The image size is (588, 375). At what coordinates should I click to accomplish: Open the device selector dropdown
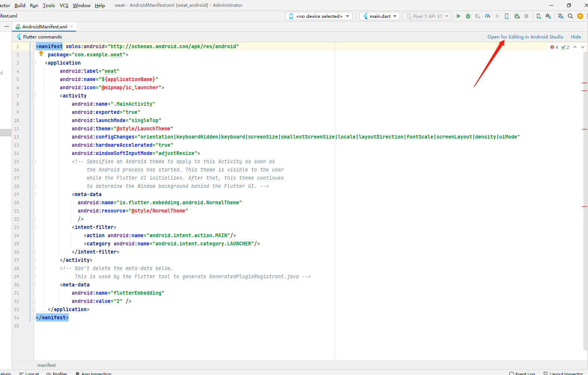tap(319, 16)
